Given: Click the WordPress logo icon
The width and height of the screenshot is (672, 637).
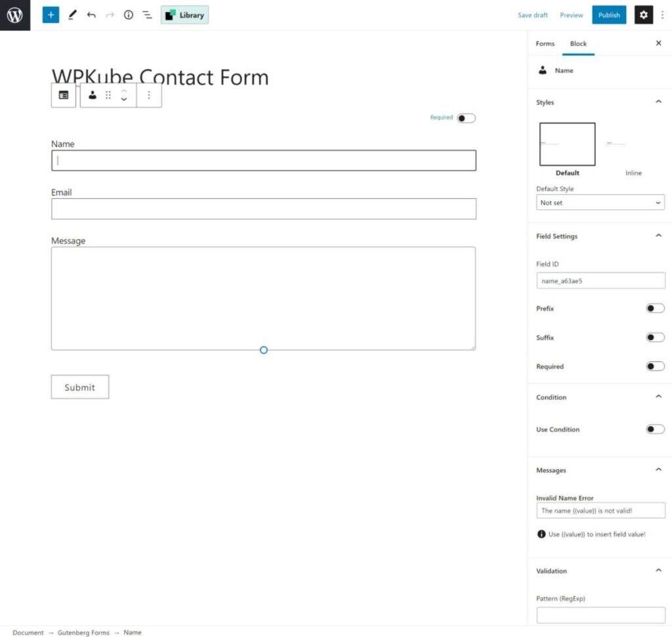Looking at the screenshot, I should click(14, 15).
